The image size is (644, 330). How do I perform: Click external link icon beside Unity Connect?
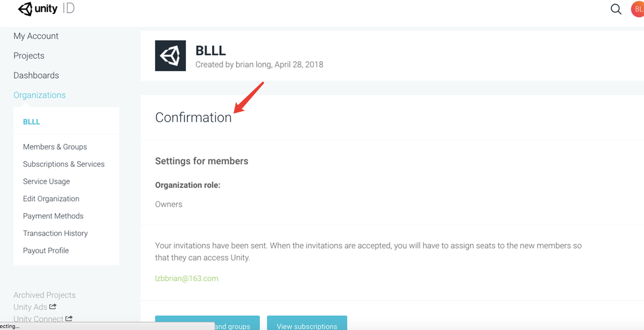(x=69, y=318)
